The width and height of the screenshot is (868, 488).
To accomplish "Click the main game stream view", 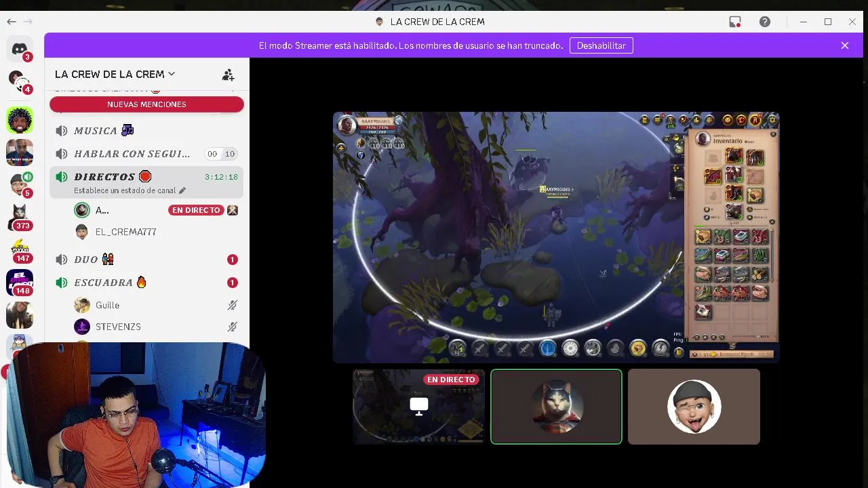I will click(556, 237).
